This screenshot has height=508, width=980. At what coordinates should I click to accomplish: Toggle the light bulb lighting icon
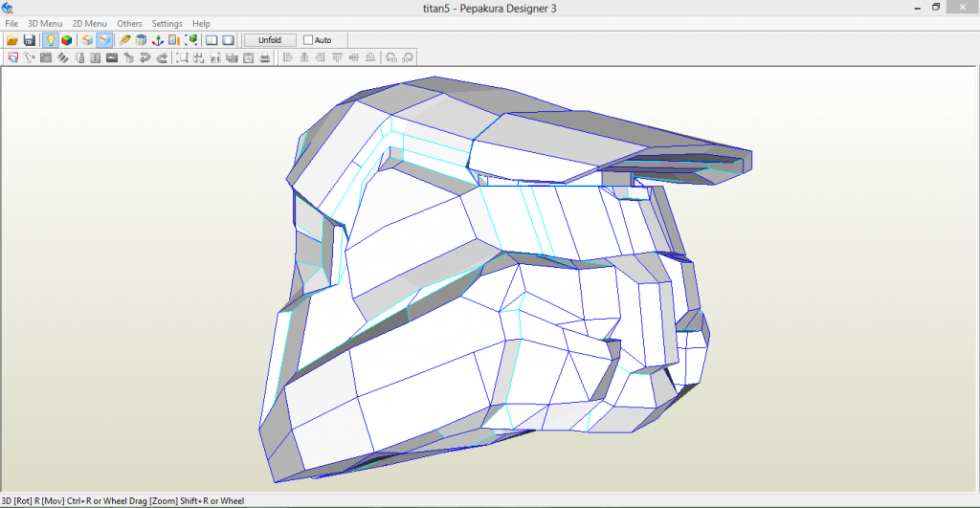click(x=51, y=40)
